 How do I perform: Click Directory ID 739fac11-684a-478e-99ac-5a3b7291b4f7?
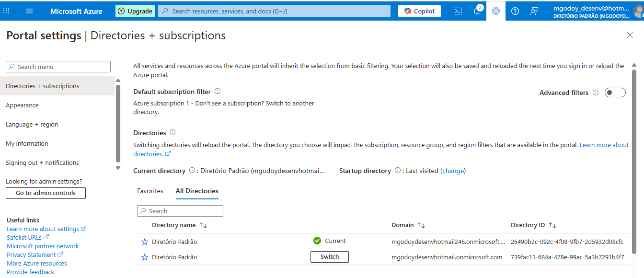pyautogui.click(x=567, y=257)
